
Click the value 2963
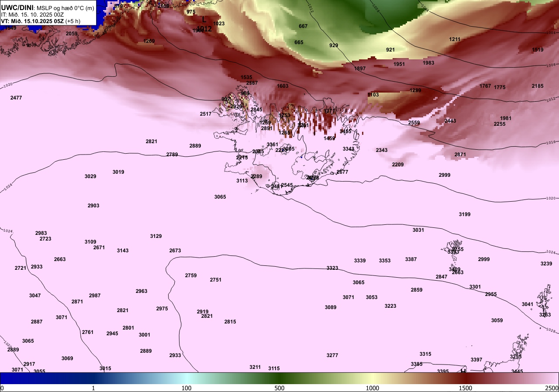(x=141, y=291)
